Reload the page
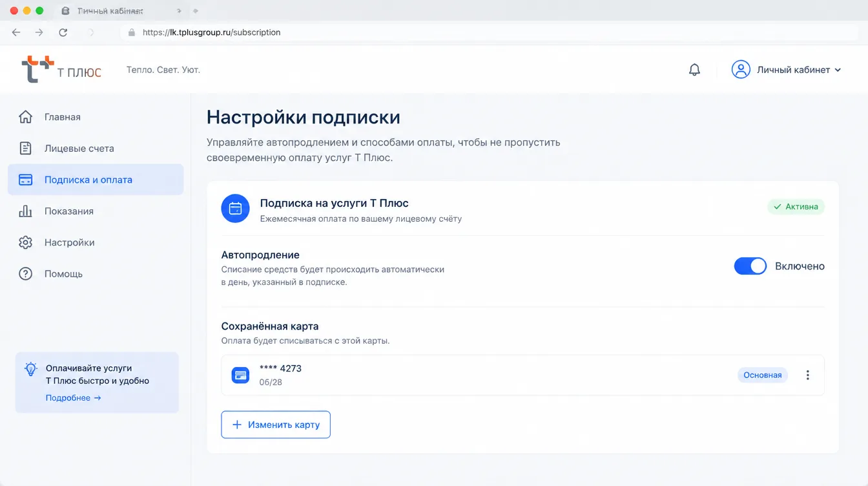Image resolution: width=868 pixels, height=486 pixels. [63, 32]
